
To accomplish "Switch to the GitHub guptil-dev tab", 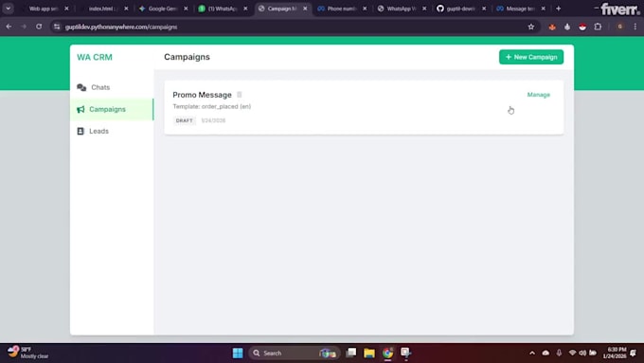I will (459, 9).
